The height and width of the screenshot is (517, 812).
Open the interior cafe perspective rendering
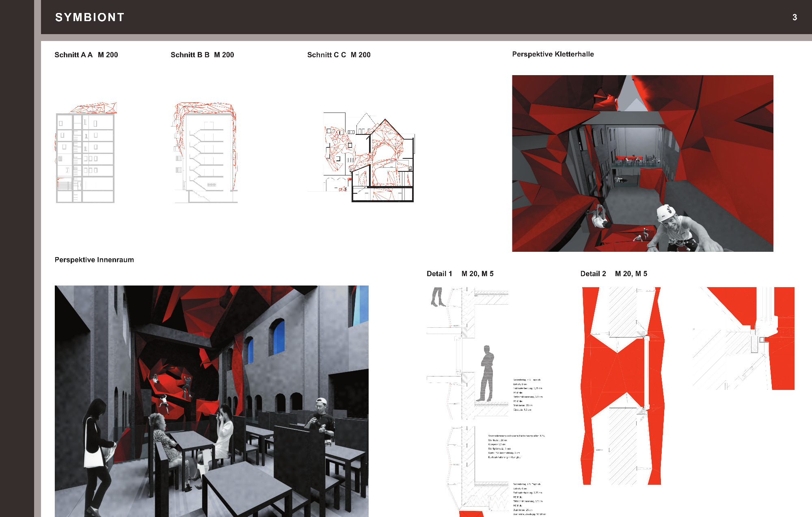pos(211,400)
